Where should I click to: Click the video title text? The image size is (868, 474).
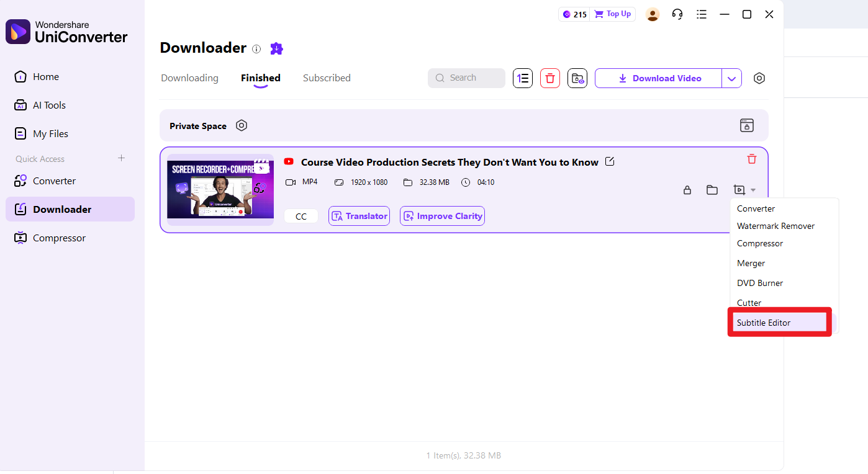(x=450, y=162)
